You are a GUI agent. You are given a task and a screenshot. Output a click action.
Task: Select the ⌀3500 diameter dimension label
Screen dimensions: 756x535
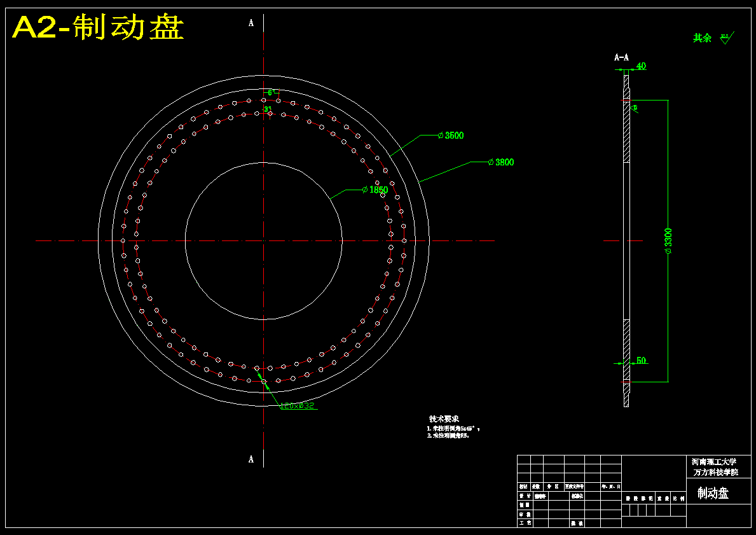[451, 135]
